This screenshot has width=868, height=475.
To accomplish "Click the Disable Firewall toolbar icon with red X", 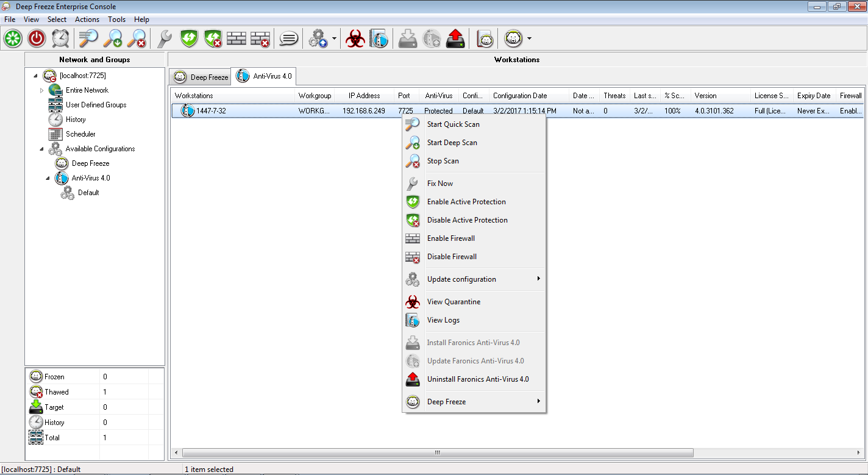I will pyautogui.click(x=260, y=38).
